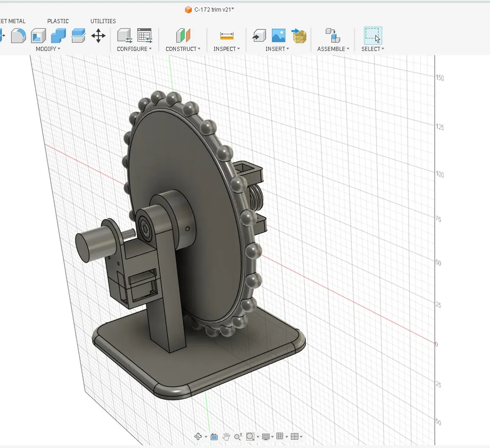Click the Insert Derive icon

tap(259, 36)
